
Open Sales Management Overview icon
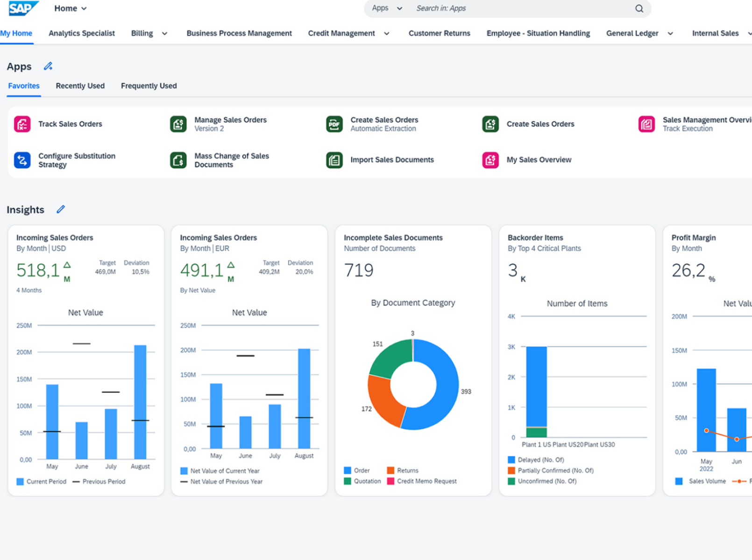pos(646,124)
